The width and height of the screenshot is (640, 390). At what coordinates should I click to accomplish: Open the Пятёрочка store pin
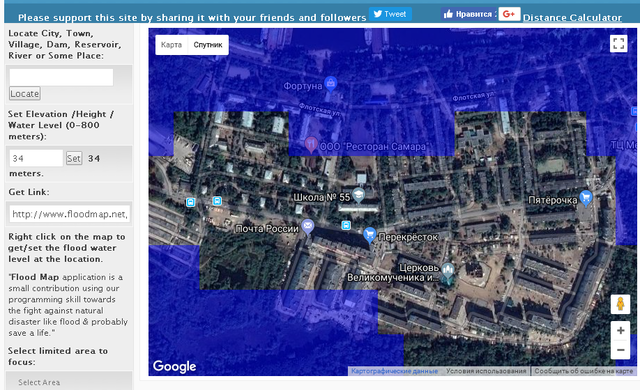(586, 198)
